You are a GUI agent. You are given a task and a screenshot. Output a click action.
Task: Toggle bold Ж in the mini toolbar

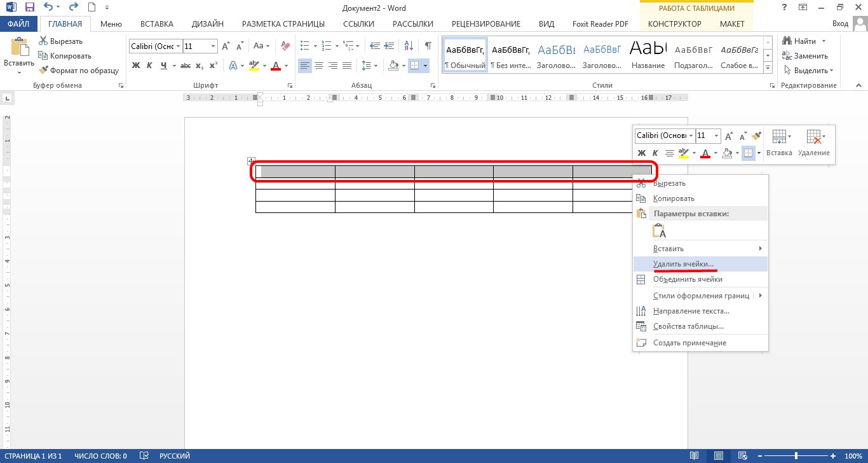[x=642, y=153]
